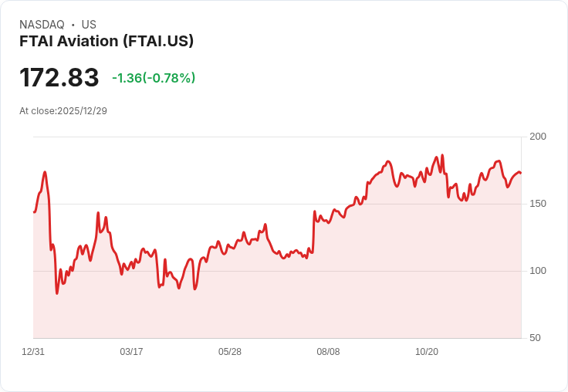The height and width of the screenshot is (392, 568).
Task: Click the highest peak of the price line
Action: (442, 155)
